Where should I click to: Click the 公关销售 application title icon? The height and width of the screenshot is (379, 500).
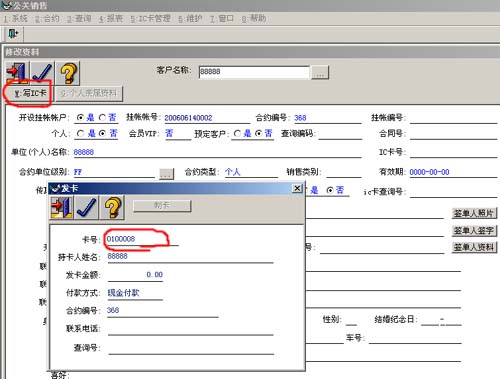tap(7, 5)
